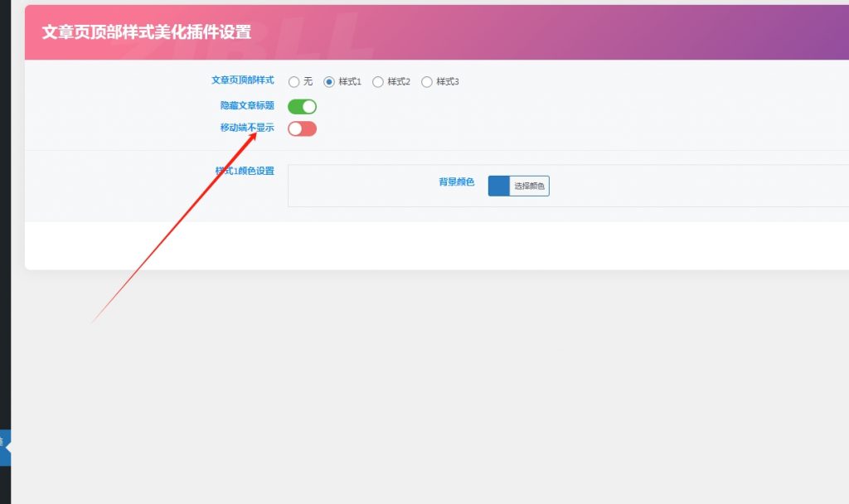Enable the 移动端不显示 red switch
The width and height of the screenshot is (849, 504).
click(x=302, y=128)
